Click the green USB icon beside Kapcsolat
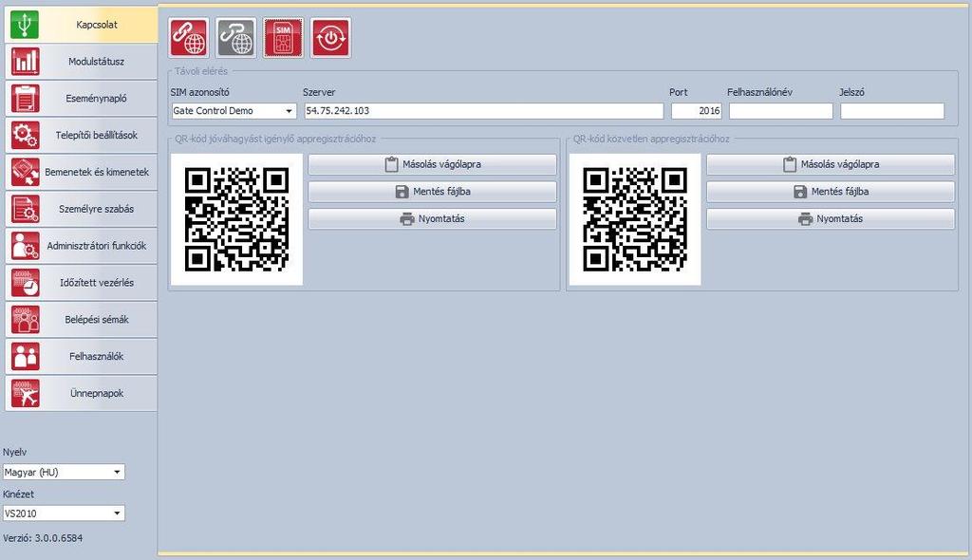The width and height of the screenshot is (972, 560). [25, 25]
